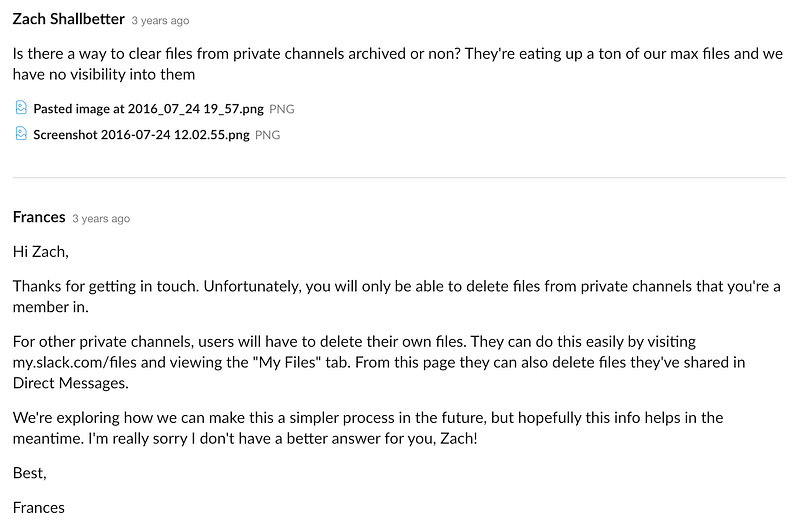Click the Frances signature at the message bottom

[39, 508]
